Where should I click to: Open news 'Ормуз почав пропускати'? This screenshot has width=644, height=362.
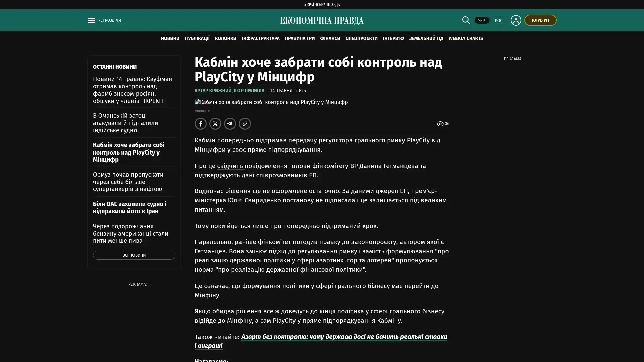tap(128, 182)
